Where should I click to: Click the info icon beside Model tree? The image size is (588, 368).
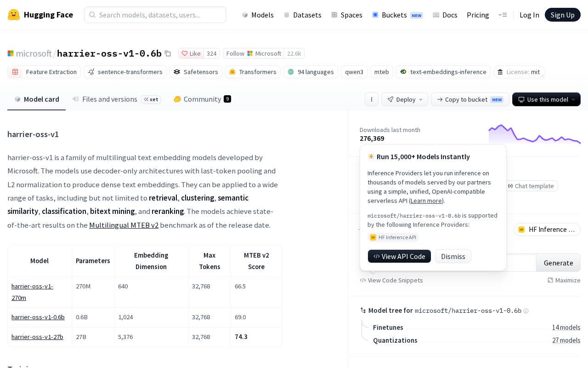(526, 311)
